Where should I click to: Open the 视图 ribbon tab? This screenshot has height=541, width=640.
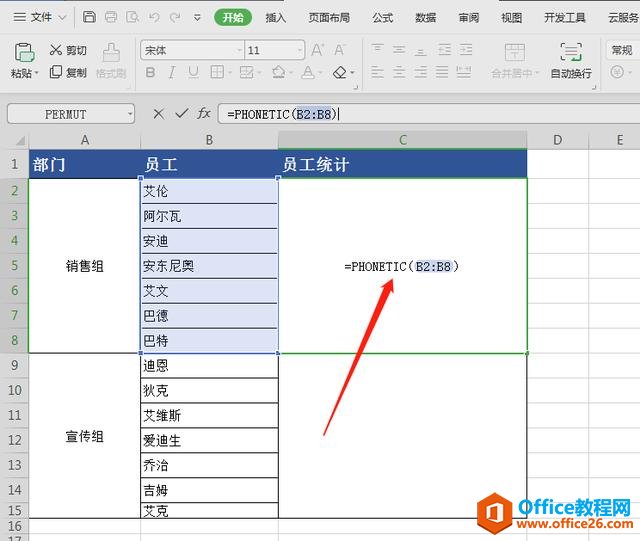[511, 18]
